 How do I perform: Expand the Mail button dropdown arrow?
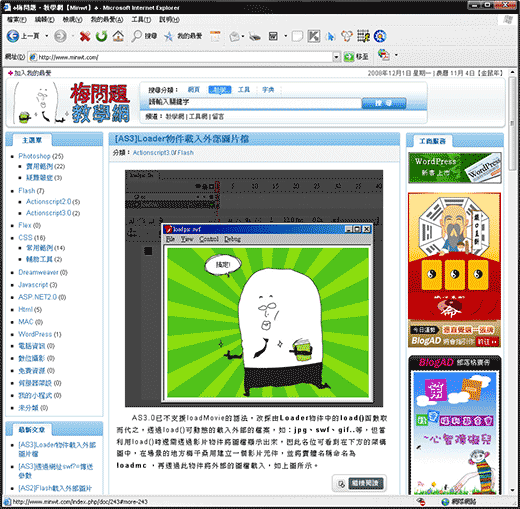click(243, 36)
